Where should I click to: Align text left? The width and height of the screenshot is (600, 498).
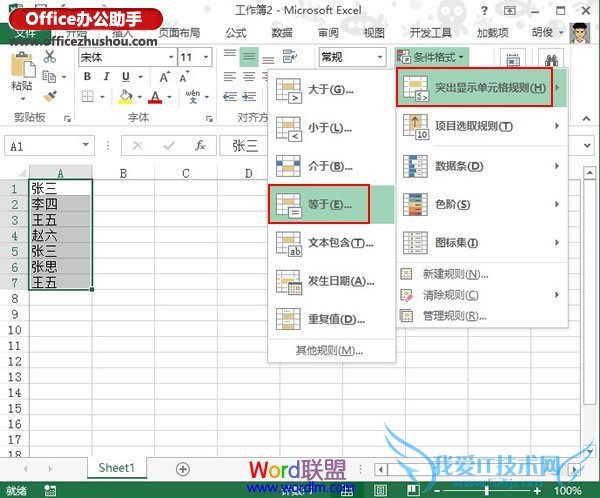(230, 77)
